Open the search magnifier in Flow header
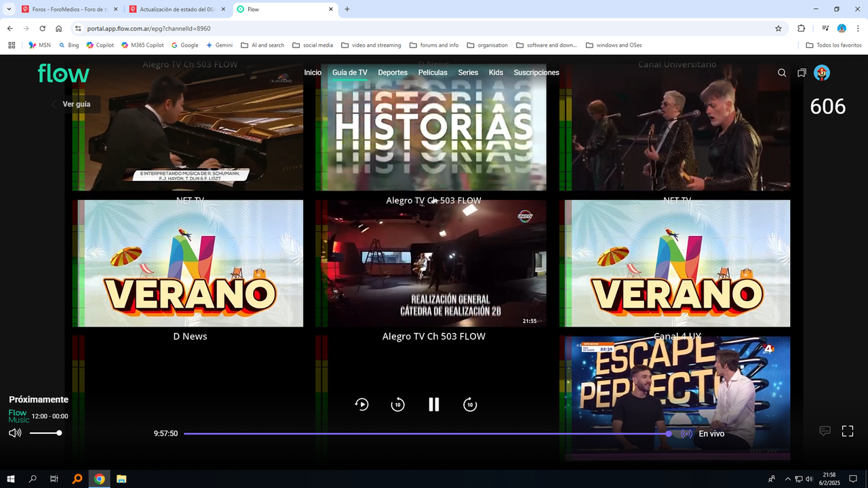 coord(782,73)
